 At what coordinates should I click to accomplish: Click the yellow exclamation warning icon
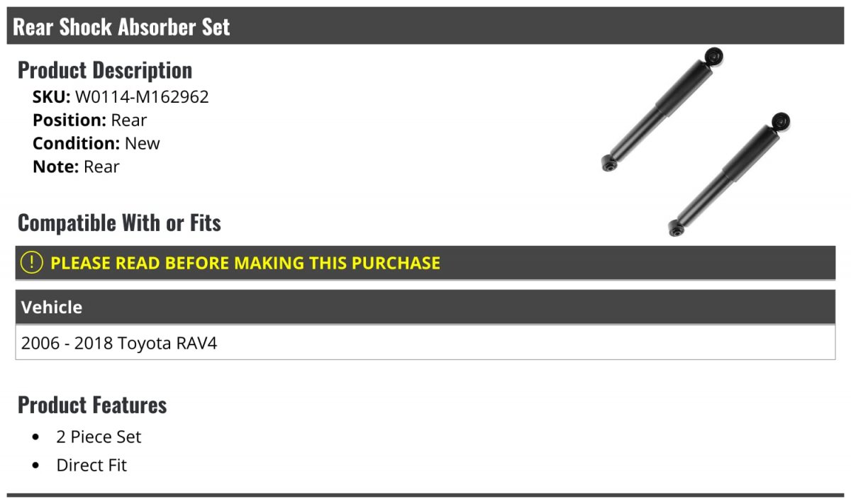[x=32, y=262]
